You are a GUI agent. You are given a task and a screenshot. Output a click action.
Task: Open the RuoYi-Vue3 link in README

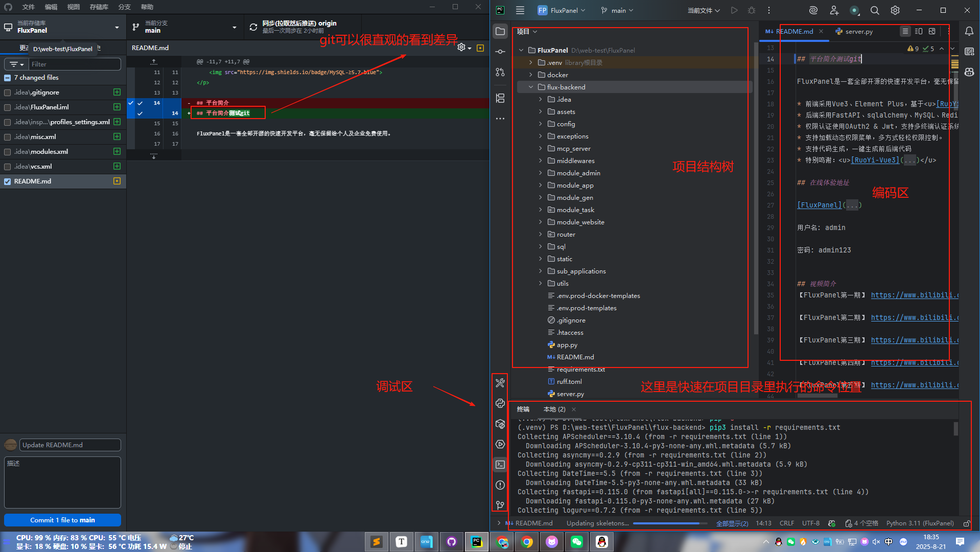[x=875, y=160]
